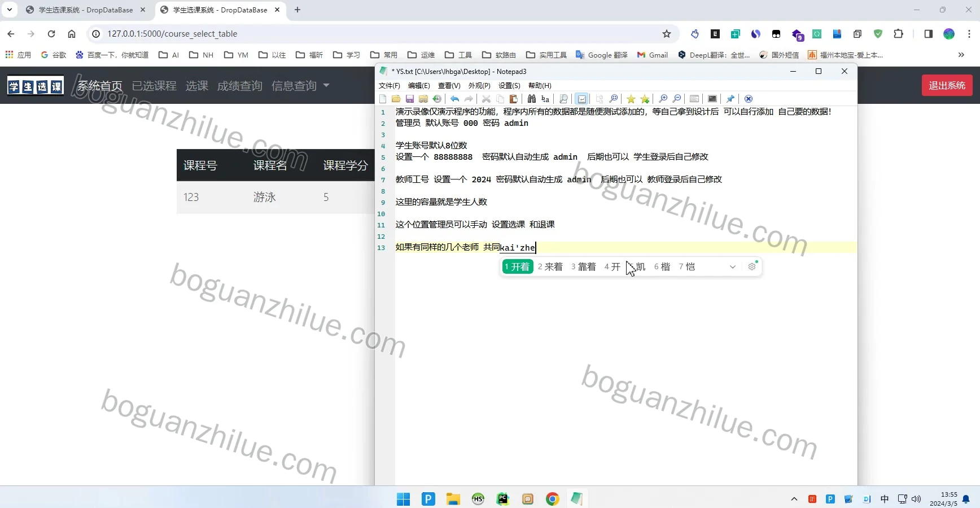Expand the IME candidate list chevron
980x508 pixels.
pos(733,267)
